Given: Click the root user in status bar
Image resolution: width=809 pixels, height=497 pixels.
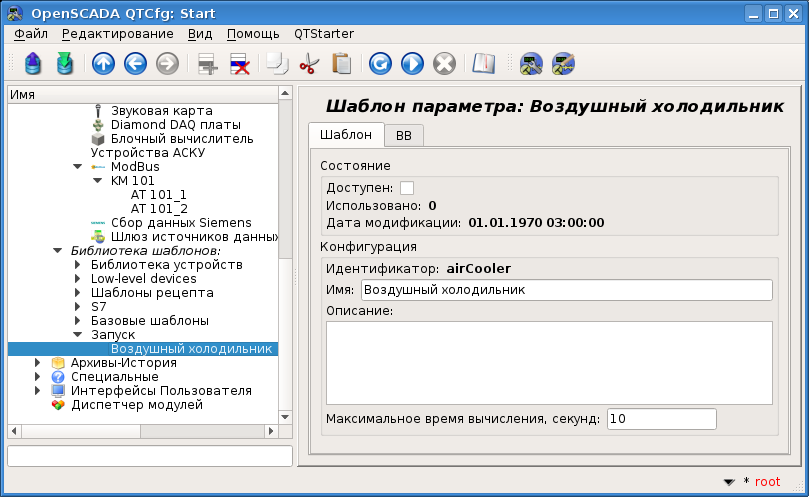Looking at the screenshot, I should pyautogui.click(x=767, y=482).
